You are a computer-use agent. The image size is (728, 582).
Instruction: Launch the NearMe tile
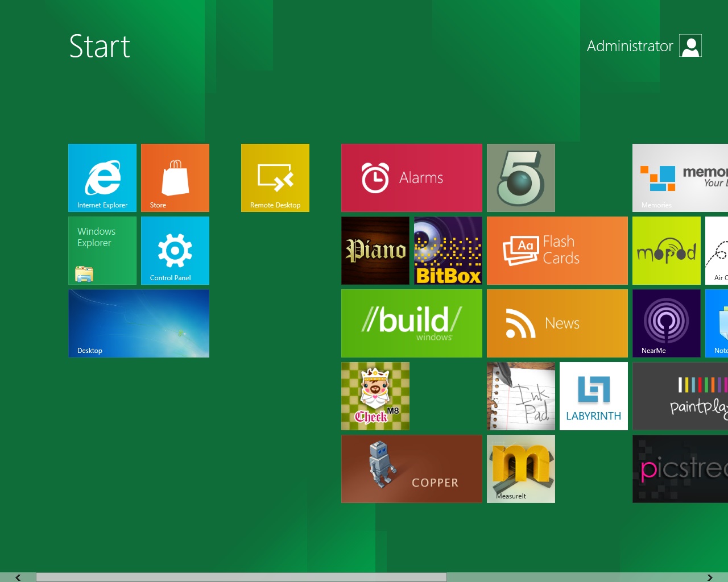[x=667, y=323]
